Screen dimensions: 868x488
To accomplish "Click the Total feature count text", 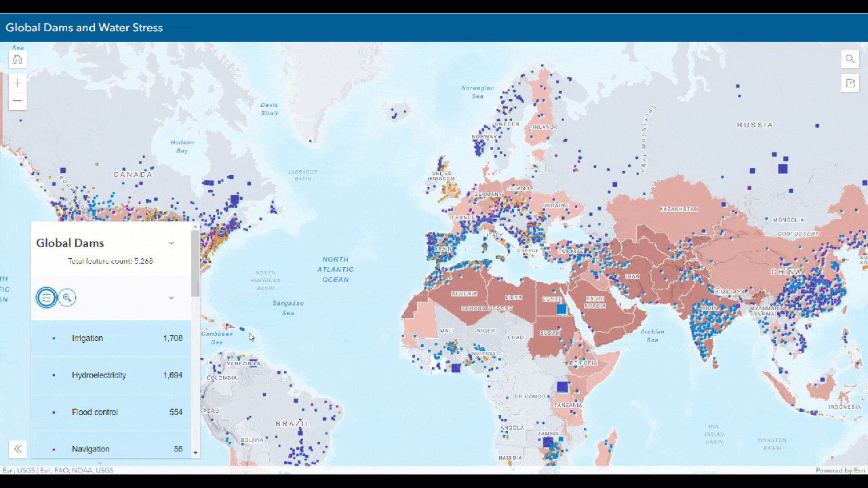I will (111, 261).
